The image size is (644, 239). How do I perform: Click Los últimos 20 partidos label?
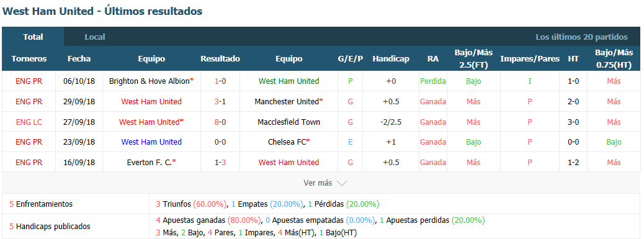(581, 37)
